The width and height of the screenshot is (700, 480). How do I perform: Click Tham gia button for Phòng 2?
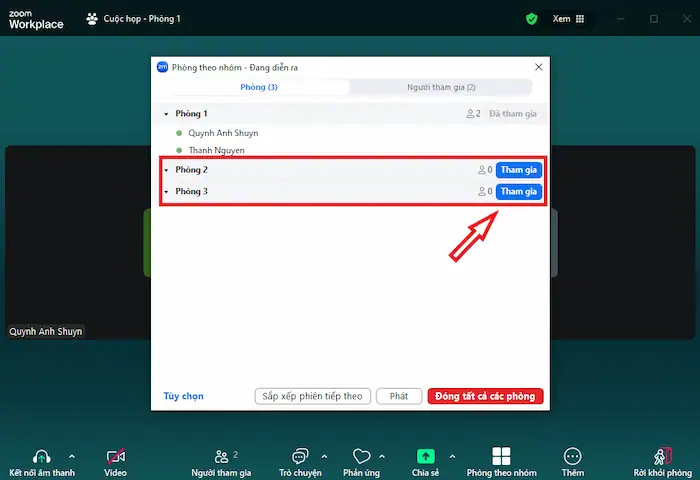(519, 170)
